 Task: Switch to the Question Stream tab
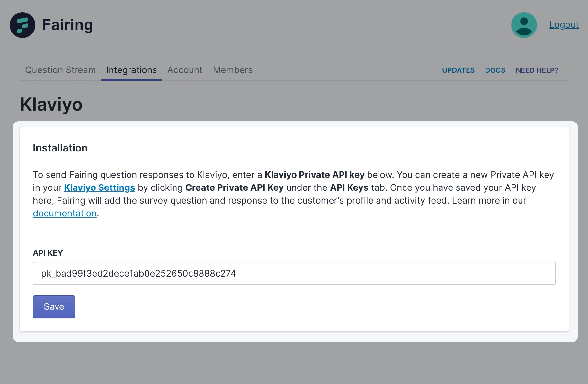tap(60, 70)
